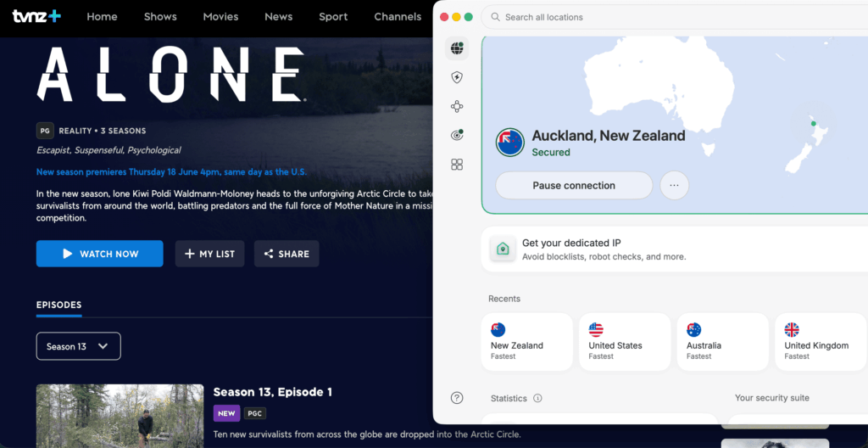Click the NEW badge on Episode 1
The width and height of the screenshot is (868, 448).
pos(226,413)
